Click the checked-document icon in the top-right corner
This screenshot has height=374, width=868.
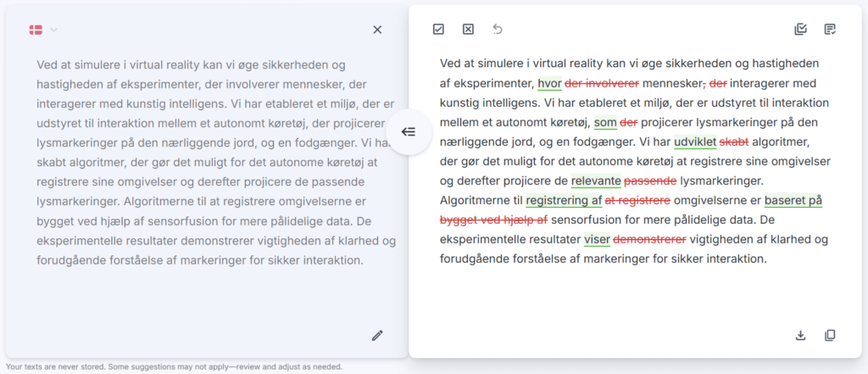830,30
